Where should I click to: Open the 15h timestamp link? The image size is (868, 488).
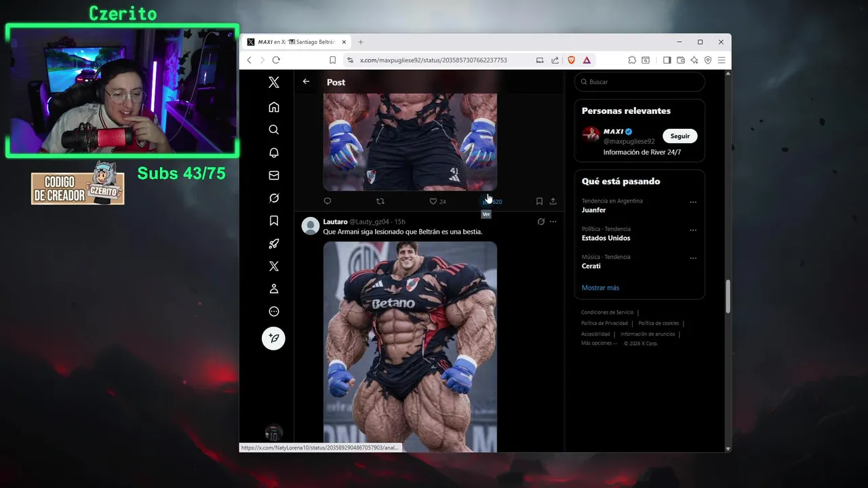400,222
